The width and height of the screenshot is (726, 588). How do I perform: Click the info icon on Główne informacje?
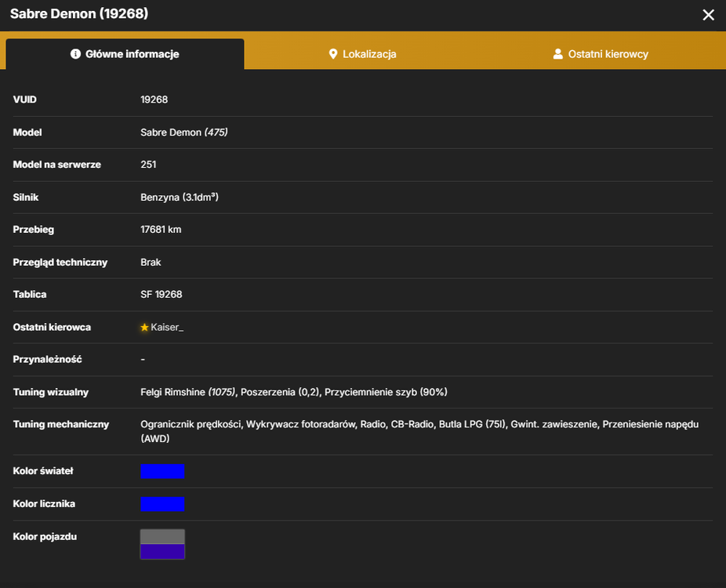click(x=75, y=54)
